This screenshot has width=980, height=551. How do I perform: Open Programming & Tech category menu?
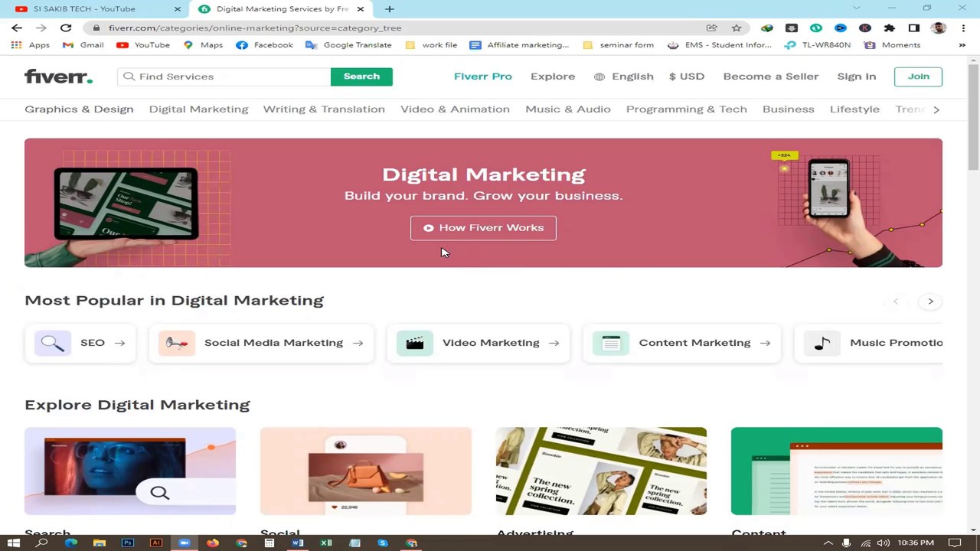pos(687,109)
